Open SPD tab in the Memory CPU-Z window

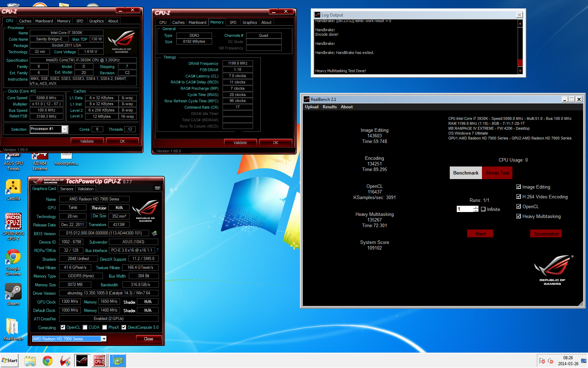tap(233, 22)
